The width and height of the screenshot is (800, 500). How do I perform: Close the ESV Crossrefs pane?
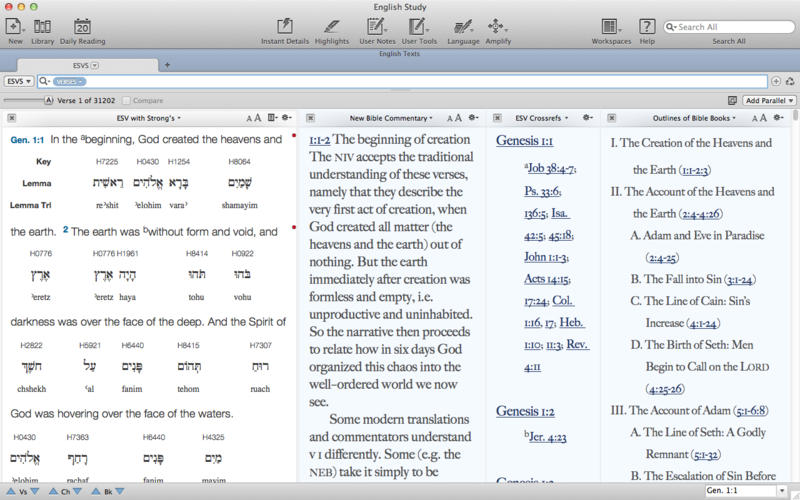tap(495, 118)
